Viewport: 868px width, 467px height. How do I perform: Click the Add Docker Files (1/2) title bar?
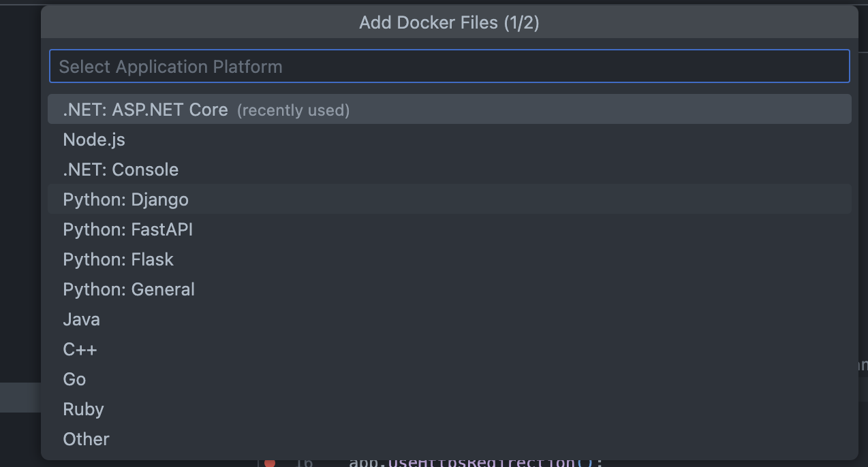click(449, 22)
